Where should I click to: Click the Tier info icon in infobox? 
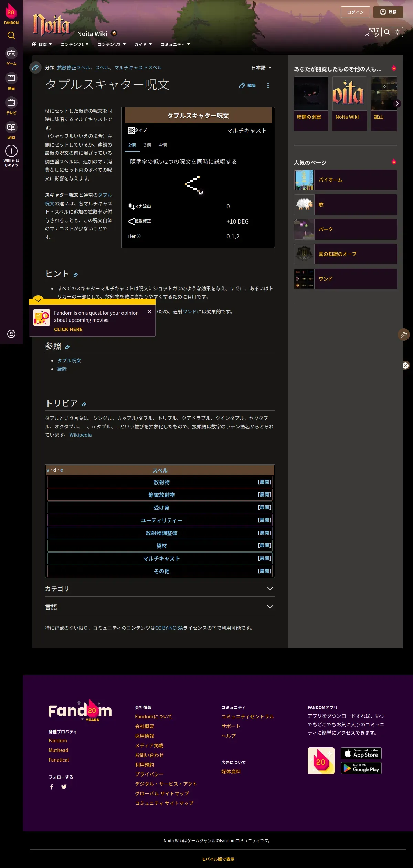click(x=139, y=236)
